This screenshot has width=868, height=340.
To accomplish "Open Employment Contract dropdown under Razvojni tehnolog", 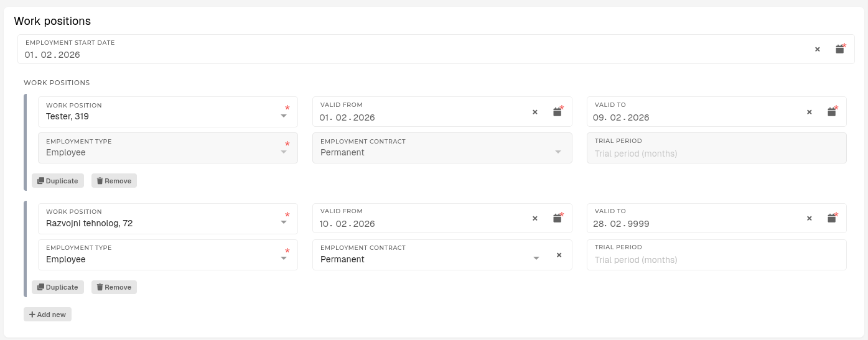I will [x=536, y=258].
